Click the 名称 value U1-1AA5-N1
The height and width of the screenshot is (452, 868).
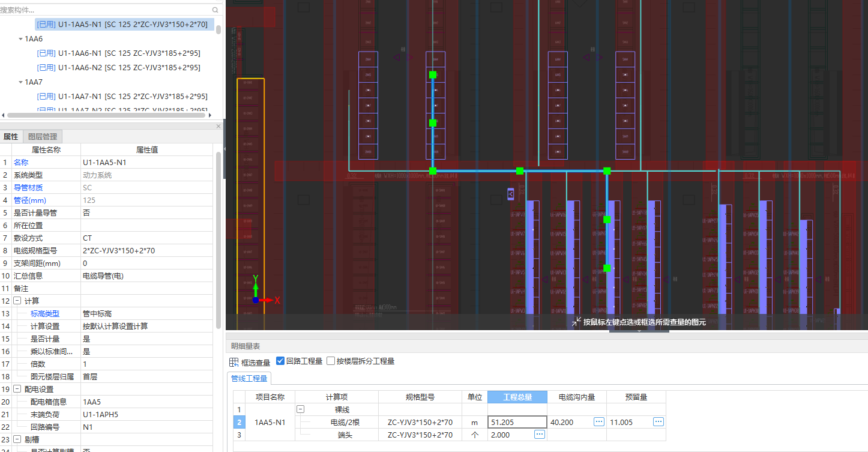click(146, 162)
